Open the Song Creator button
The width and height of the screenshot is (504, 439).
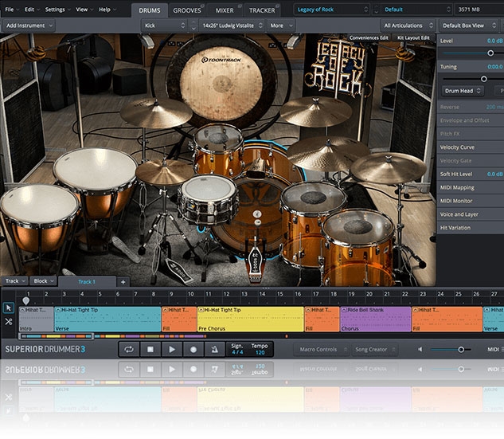tap(372, 349)
